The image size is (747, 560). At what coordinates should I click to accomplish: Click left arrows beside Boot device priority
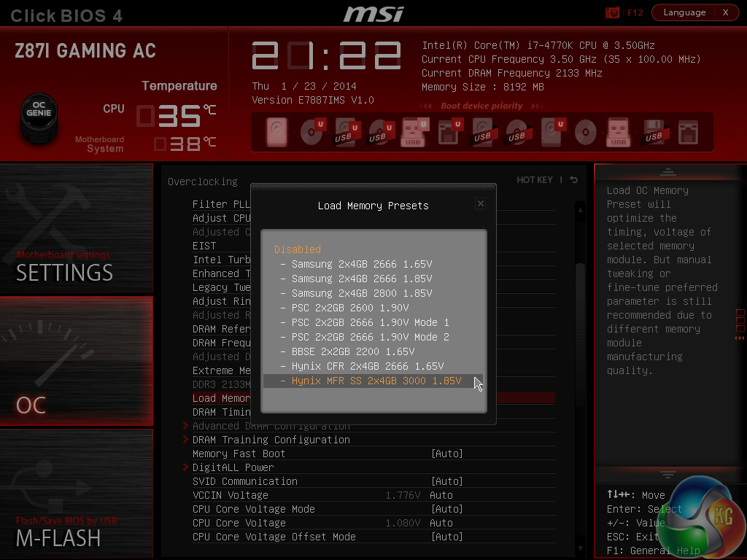tap(426, 106)
